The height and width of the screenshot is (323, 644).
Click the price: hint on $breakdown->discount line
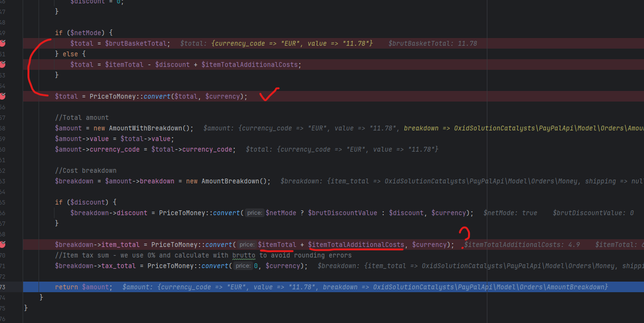pyautogui.click(x=254, y=213)
